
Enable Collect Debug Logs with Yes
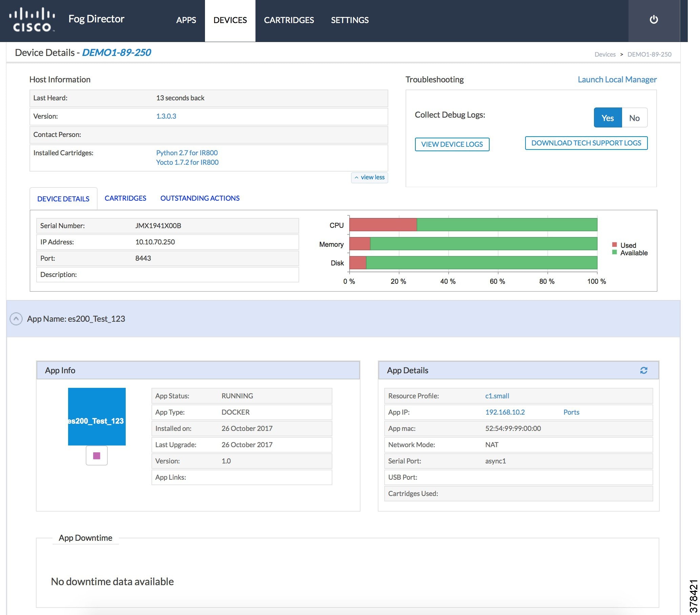(x=607, y=118)
